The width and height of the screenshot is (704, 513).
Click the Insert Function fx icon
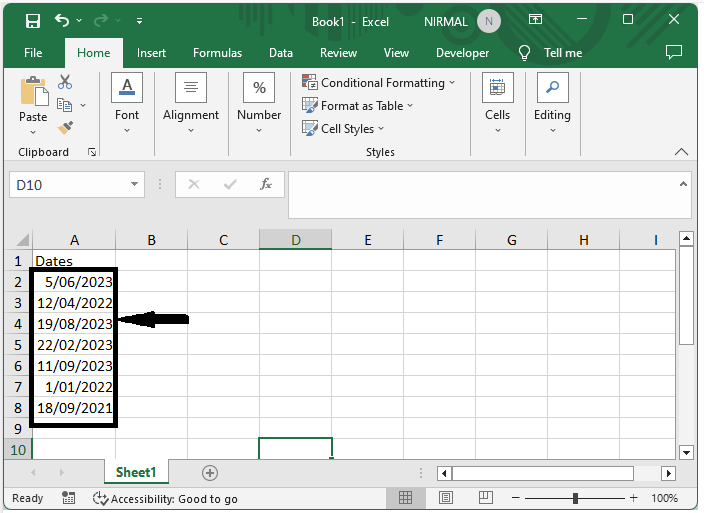[266, 184]
